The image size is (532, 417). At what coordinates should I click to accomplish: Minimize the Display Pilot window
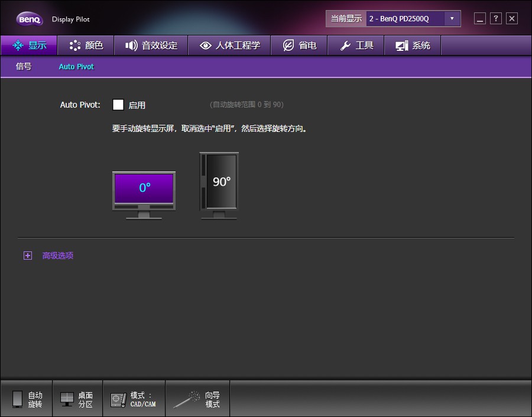480,18
